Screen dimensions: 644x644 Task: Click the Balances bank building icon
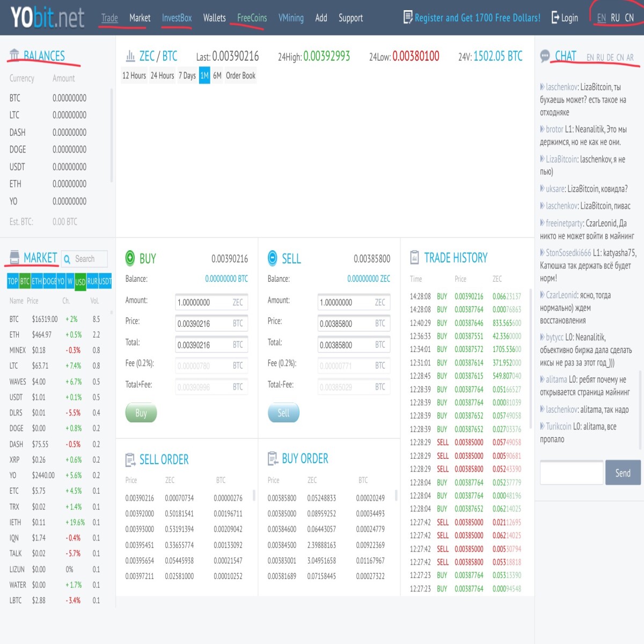(x=14, y=55)
